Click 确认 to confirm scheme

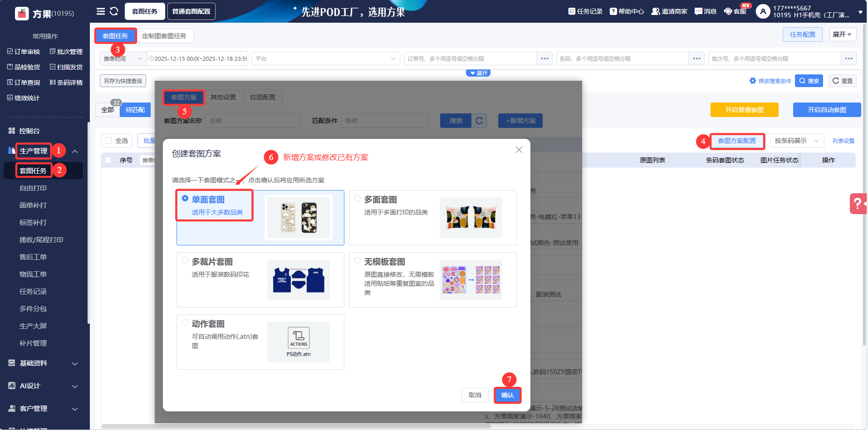coord(507,395)
